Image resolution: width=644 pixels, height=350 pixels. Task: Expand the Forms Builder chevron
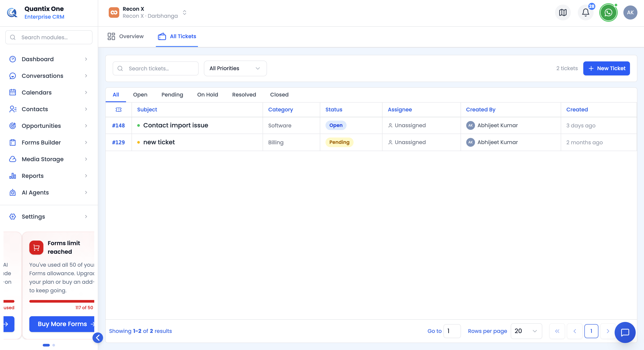(86, 142)
